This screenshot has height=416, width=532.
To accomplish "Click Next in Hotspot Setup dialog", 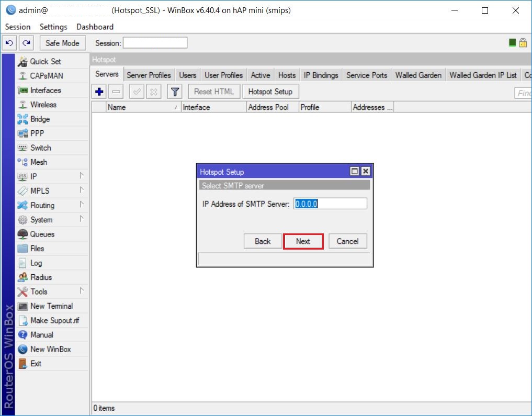I will coord(303,241).
